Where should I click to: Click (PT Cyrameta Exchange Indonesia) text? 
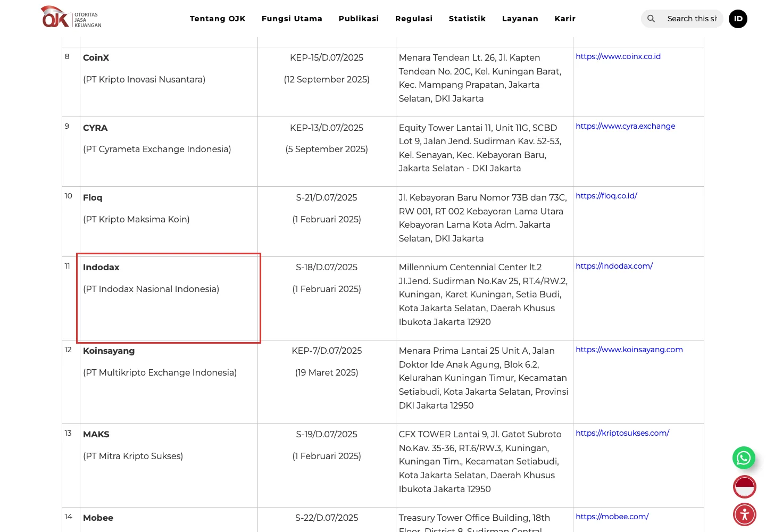point(157,149)
